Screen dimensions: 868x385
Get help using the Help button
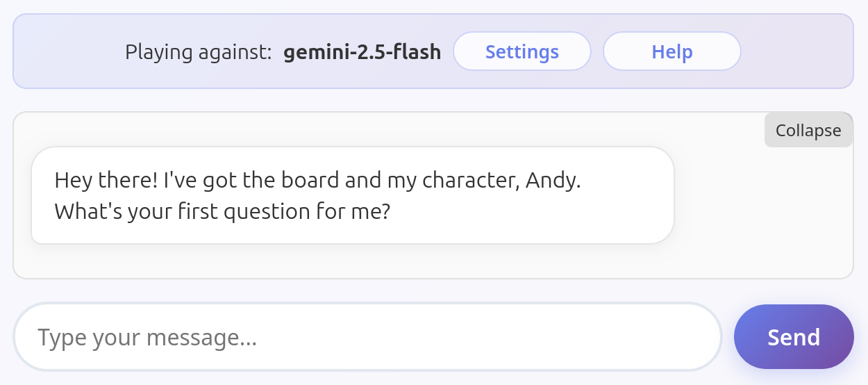pyautogui.click(x=671, y=51)
